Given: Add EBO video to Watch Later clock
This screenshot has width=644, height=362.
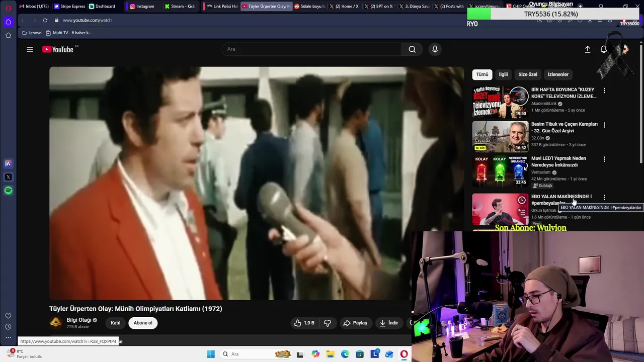Looking at the screenshot, I should (522, 200).
